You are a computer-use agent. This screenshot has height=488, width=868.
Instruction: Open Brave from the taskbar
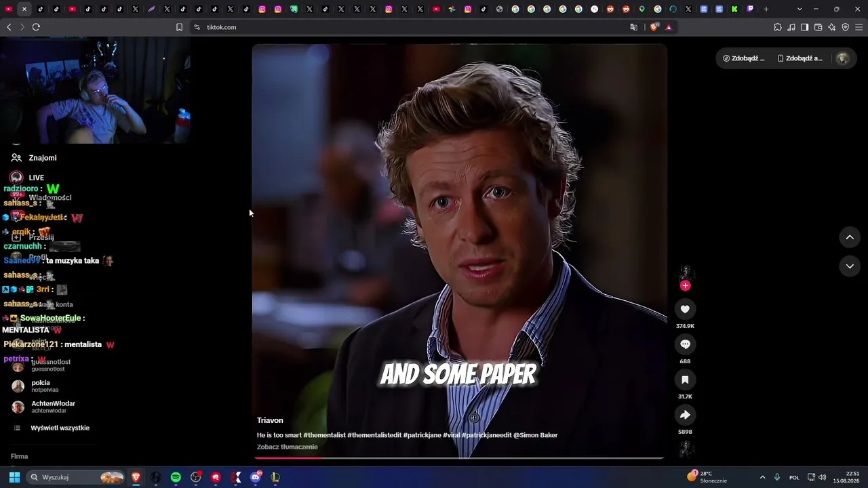[136, 477]
